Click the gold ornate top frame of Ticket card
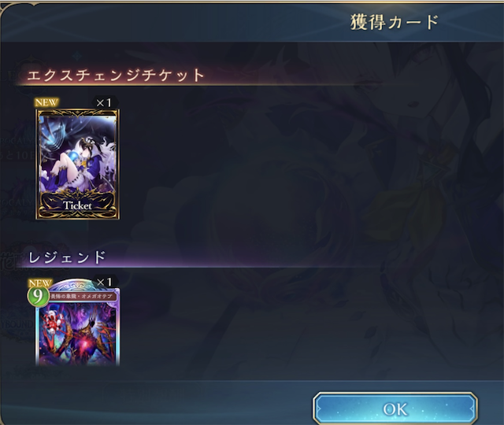Screen dimensions: 504x425 pos(77,113)
